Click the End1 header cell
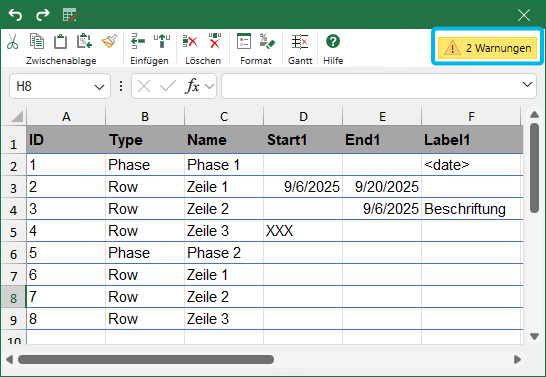Image resolution: width=546 pixels, height=377 pixels. (x=382, y=140)
